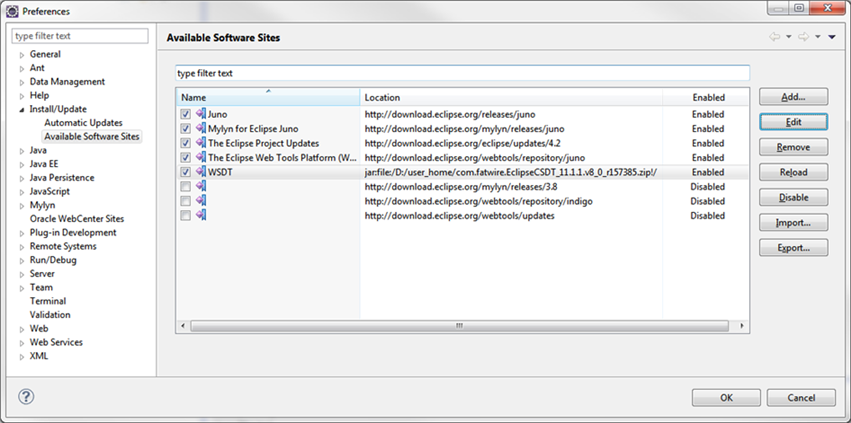
Task: Click the Cancel button
Action: [801, 397]
